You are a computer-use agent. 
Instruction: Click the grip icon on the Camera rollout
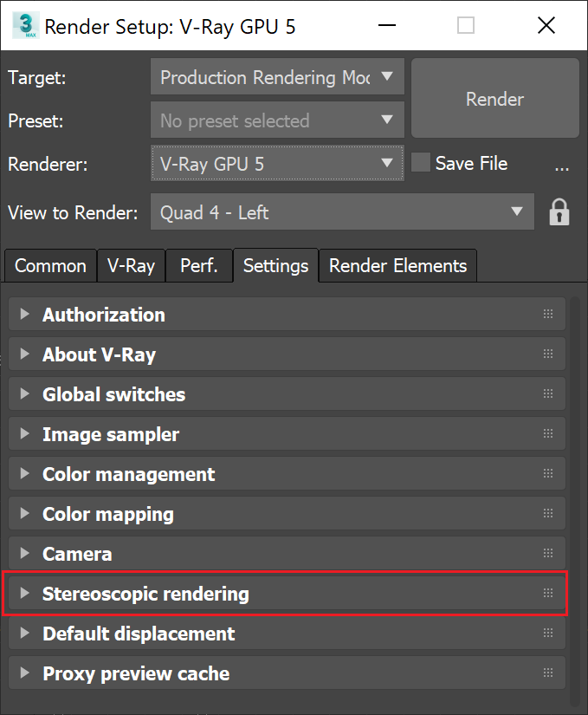[x=547, y=553]
